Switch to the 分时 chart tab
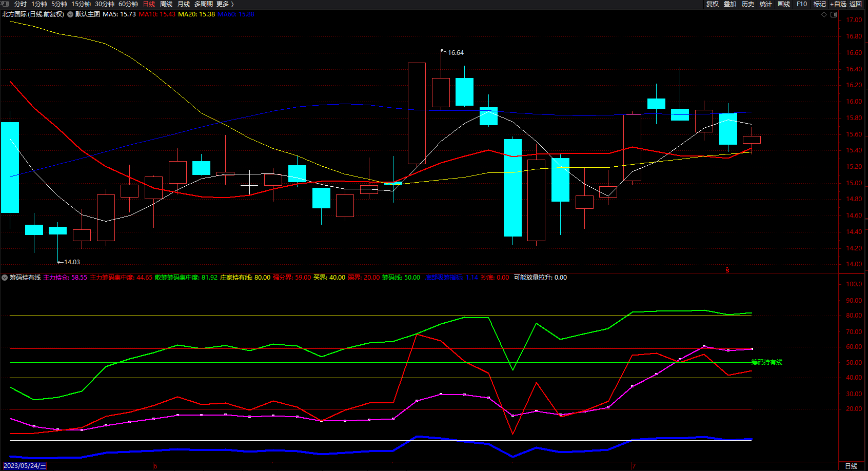The image size is (868, 471). [x=21, y=4]
